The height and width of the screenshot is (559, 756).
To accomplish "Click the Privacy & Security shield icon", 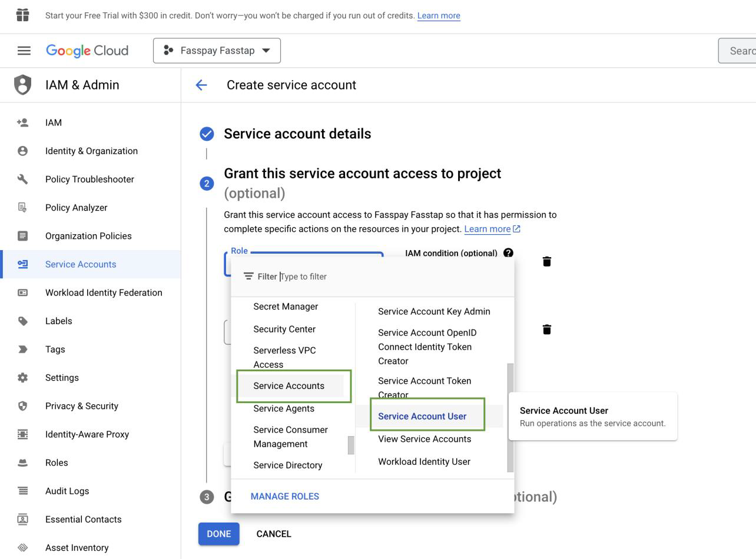I will click(x=22, y=405).
